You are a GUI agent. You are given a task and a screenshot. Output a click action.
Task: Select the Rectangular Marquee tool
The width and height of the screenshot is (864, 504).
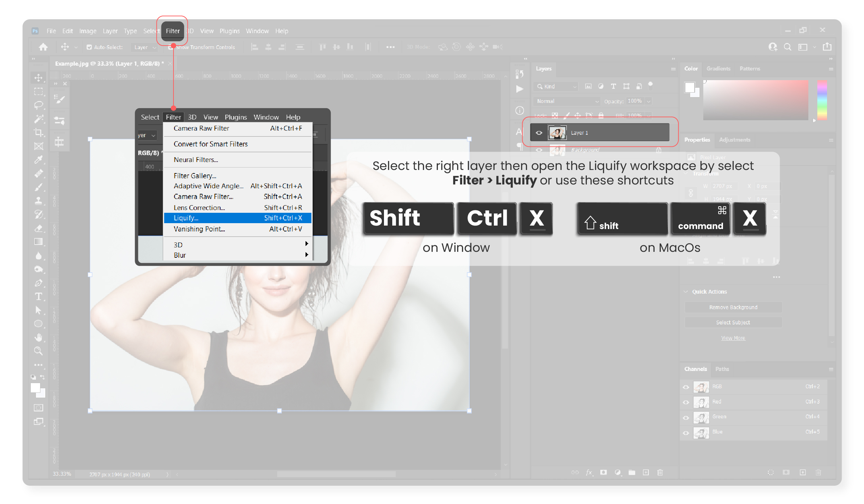point(38,91)
